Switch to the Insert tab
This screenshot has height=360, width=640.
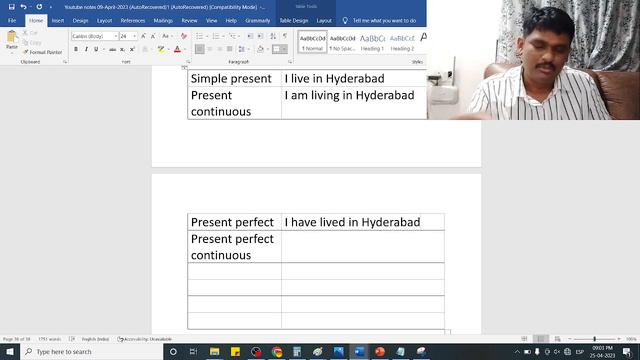tap(58, 20)
